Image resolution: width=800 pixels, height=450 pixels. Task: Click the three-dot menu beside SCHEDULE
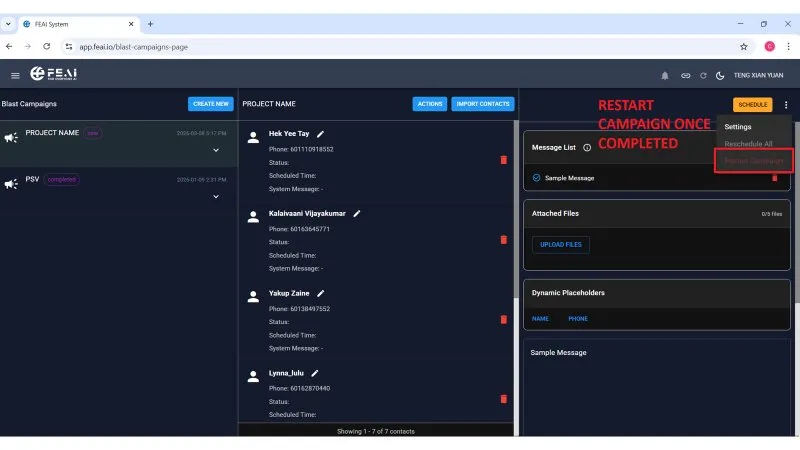coord(786,105)
